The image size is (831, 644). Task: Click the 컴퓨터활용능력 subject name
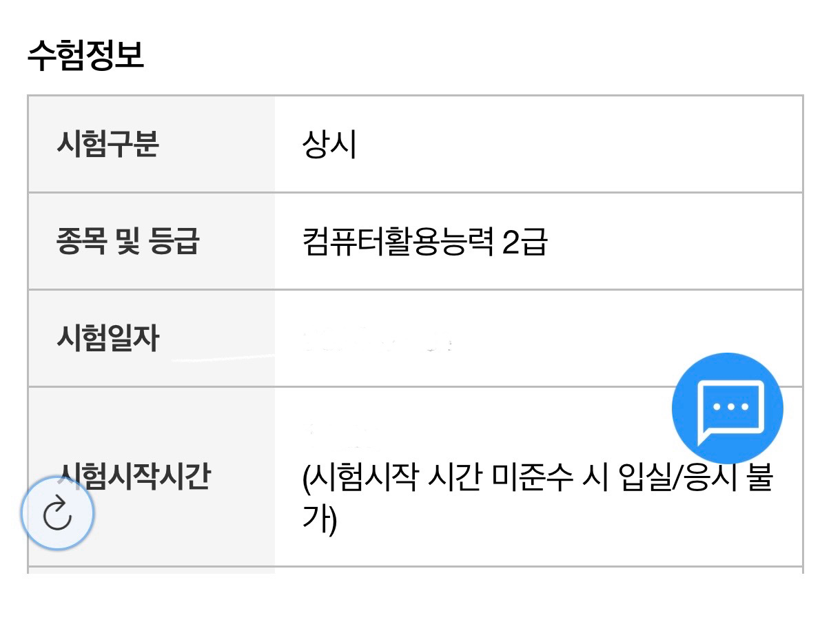[x=398, y=242]
